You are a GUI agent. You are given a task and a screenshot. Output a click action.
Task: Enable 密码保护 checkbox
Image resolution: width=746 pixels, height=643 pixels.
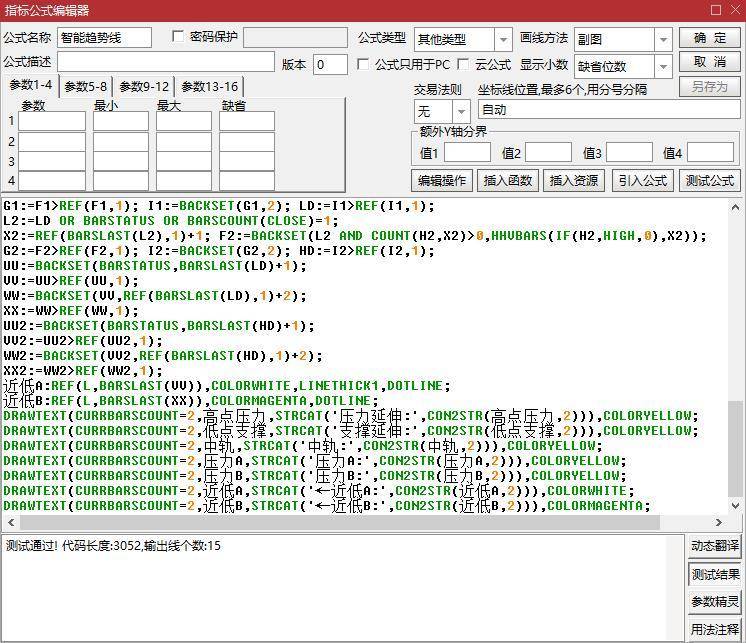(178, 36)
